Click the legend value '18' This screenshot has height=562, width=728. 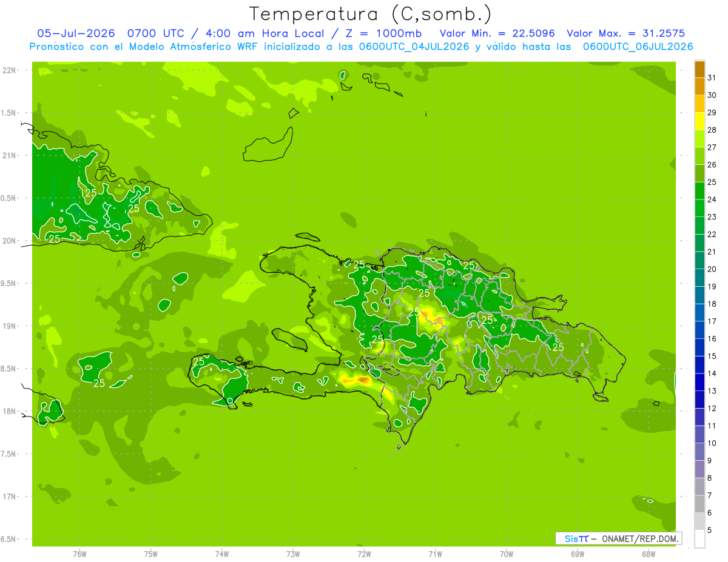(712, 304)
